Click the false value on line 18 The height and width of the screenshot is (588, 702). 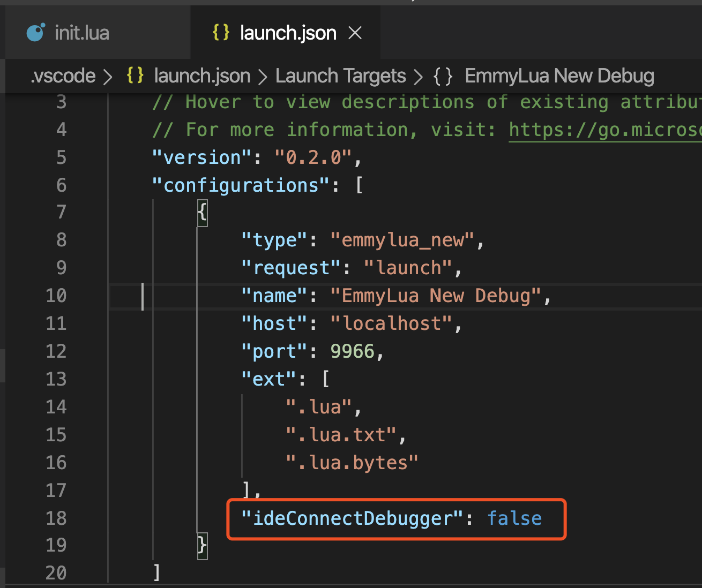pyautogui.click(x=514, y=518)
